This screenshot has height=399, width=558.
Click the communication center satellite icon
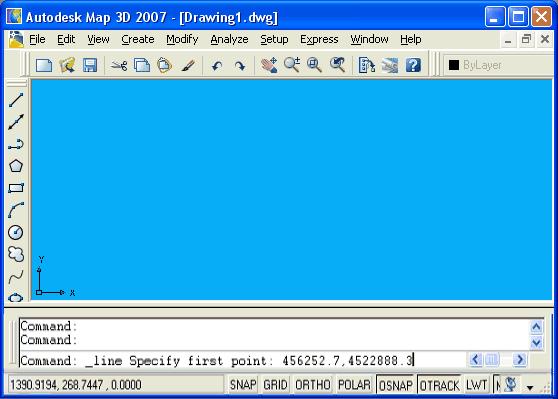coord(511,385)
